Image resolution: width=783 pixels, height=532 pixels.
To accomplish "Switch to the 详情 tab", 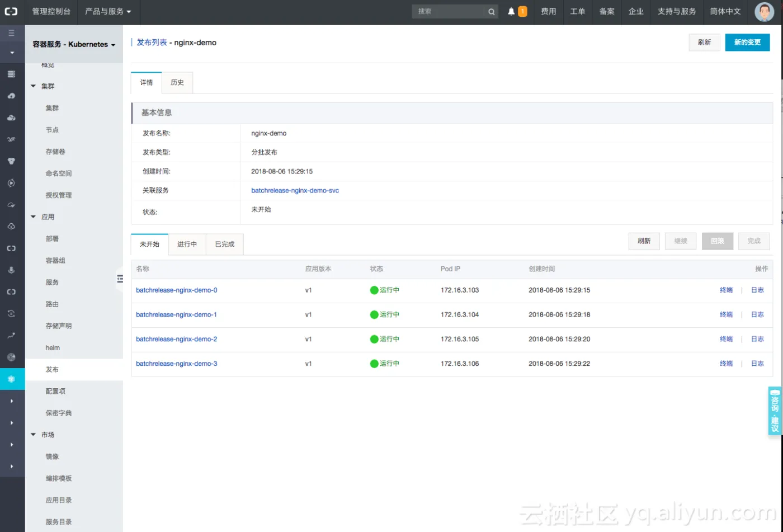I will (x=147, y=82).
